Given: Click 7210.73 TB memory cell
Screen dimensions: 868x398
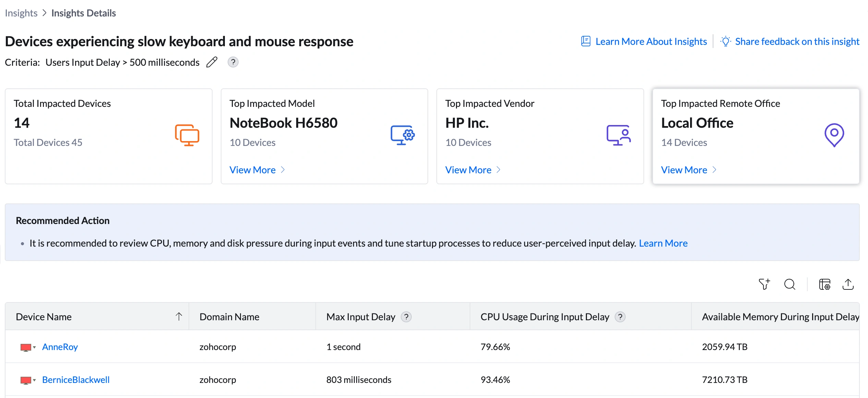Looking at the screenshot, I should (724, 380).
